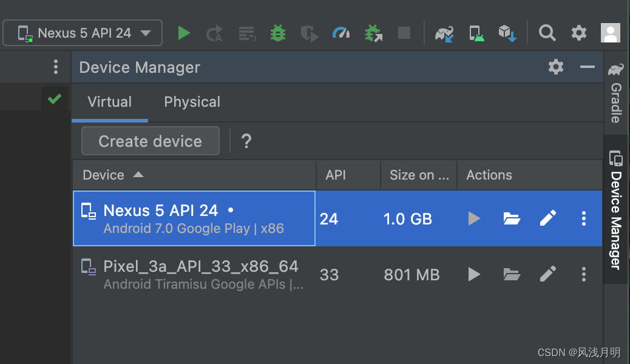
Task: Switch to the Virtual tab
Action: click(x=110, y=102)
